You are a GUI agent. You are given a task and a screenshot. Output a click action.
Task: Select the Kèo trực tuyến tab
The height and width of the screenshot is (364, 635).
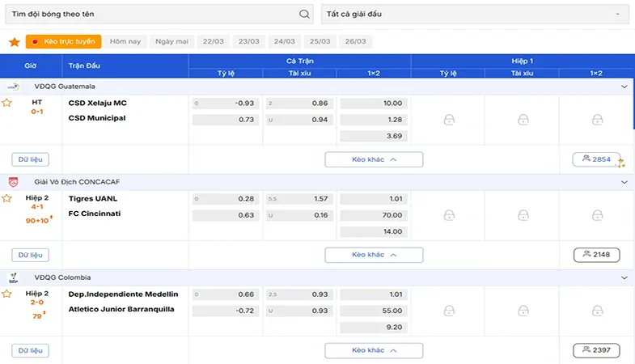(x=63, y=42)
